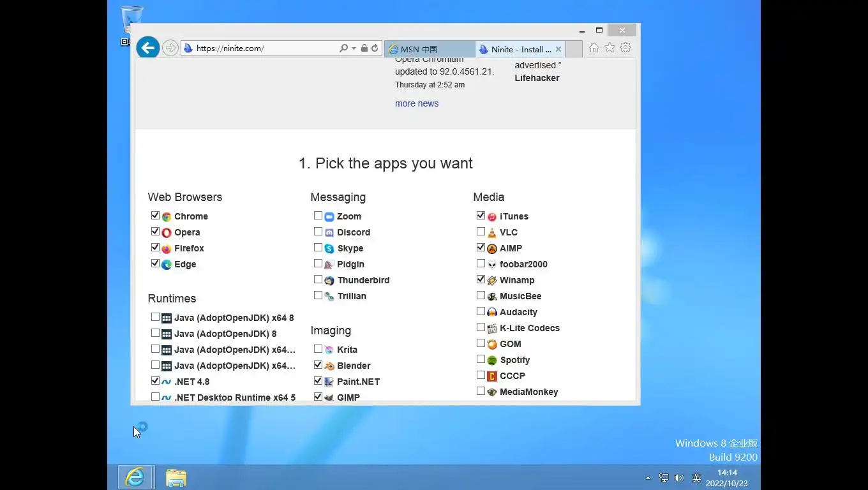Click the Edge logo icon
Screen dimensions: 868x490
click(x=167, y=265)
